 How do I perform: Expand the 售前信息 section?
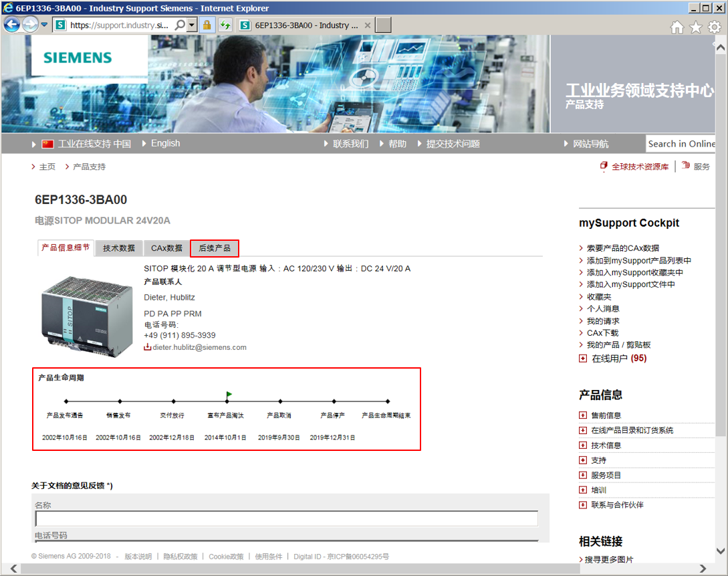coord(583,415)
